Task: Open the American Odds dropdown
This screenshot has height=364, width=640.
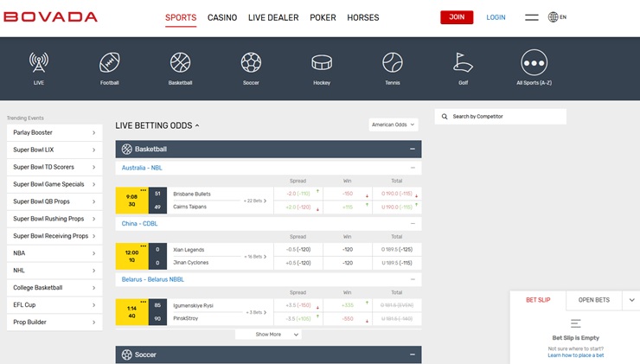Action: pyautogui.click(x=393, y=125)
